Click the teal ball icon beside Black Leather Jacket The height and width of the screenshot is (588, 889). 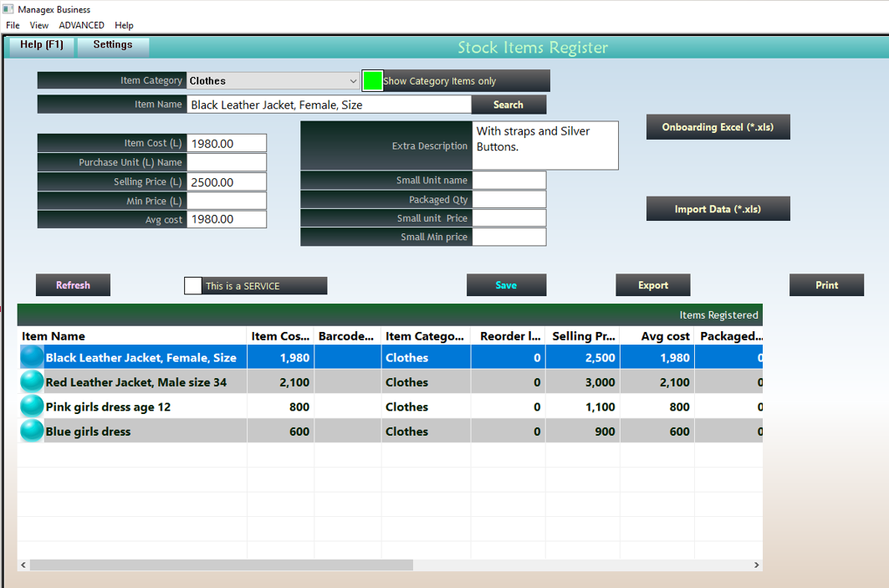[32, 357]
